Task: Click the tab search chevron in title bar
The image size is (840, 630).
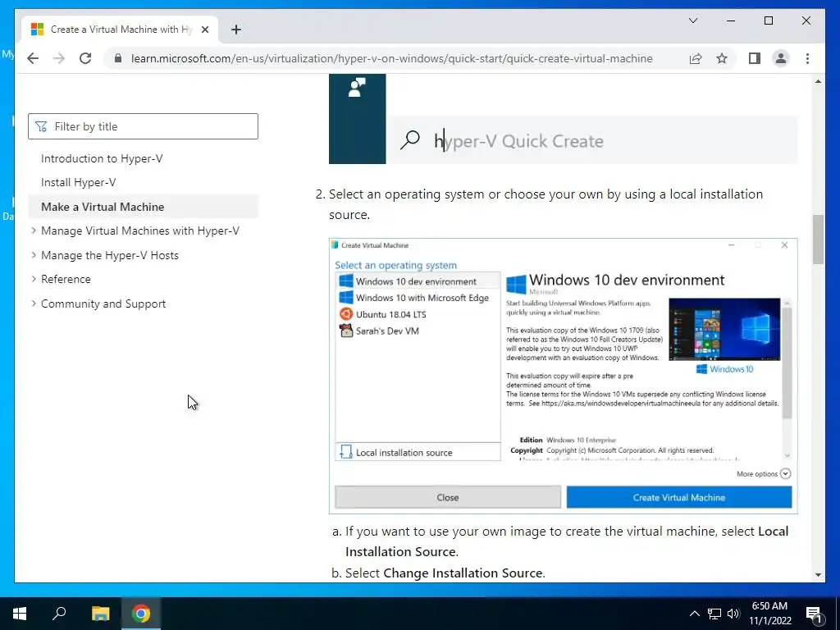Action: [x=692, y=21]
